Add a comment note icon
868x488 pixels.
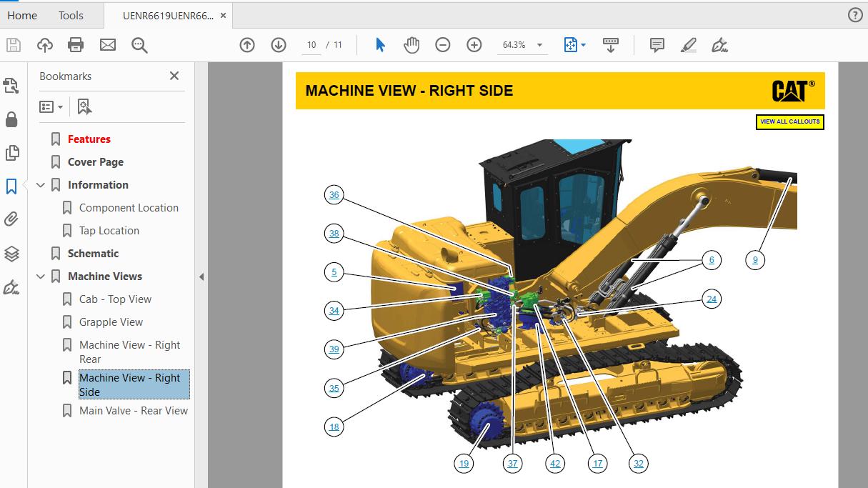(657, 45)
